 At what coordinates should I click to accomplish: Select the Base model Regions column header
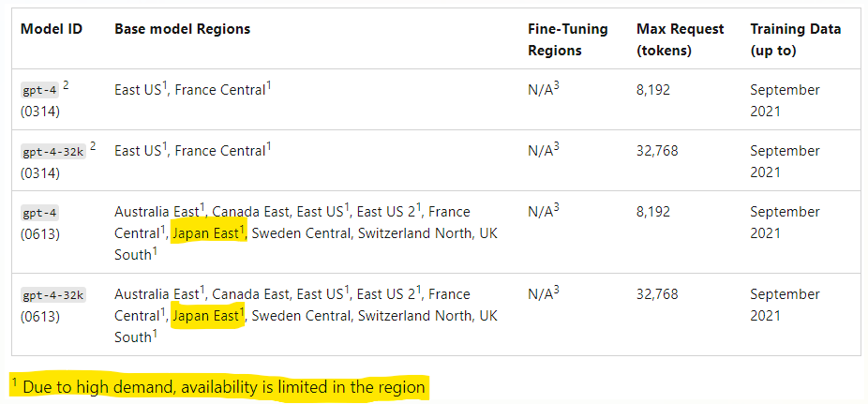click(x=182, y=29)
